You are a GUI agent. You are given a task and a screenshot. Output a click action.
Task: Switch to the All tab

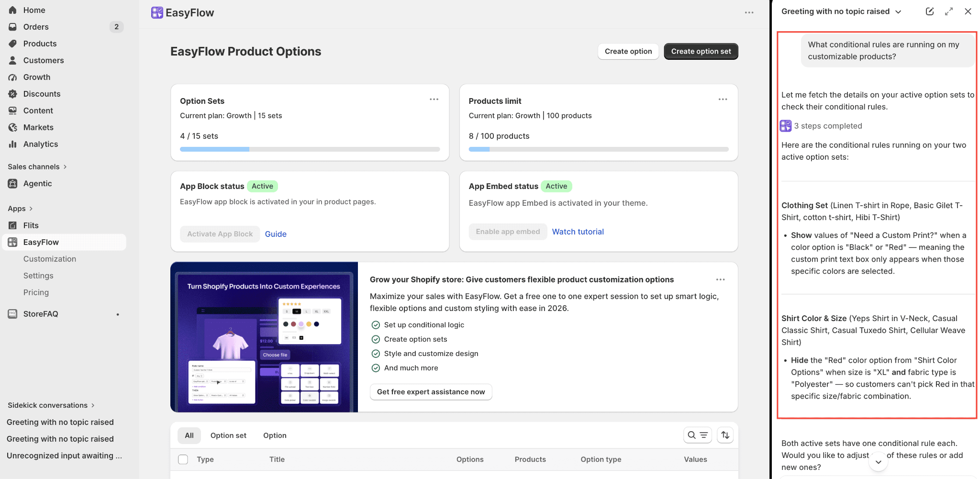(x=189, y=435)
